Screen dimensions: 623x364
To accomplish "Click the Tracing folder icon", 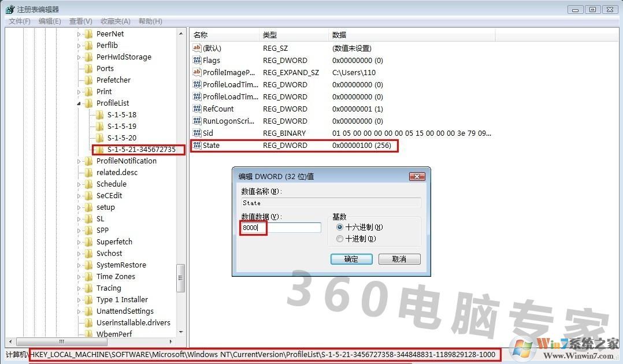I will point(88,288).
